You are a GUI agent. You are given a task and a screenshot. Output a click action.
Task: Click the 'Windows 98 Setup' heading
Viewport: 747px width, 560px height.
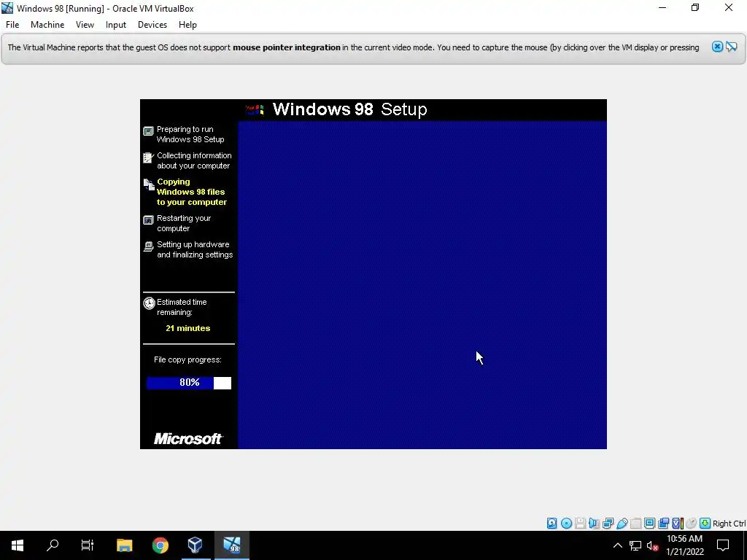click(349, 109)
